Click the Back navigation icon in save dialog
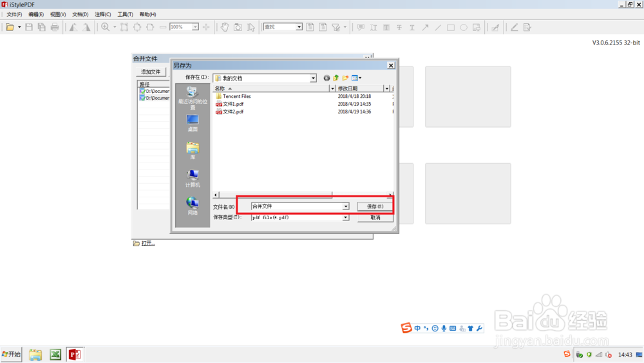Viewport: 644px width, 363px height. (327, 78)
